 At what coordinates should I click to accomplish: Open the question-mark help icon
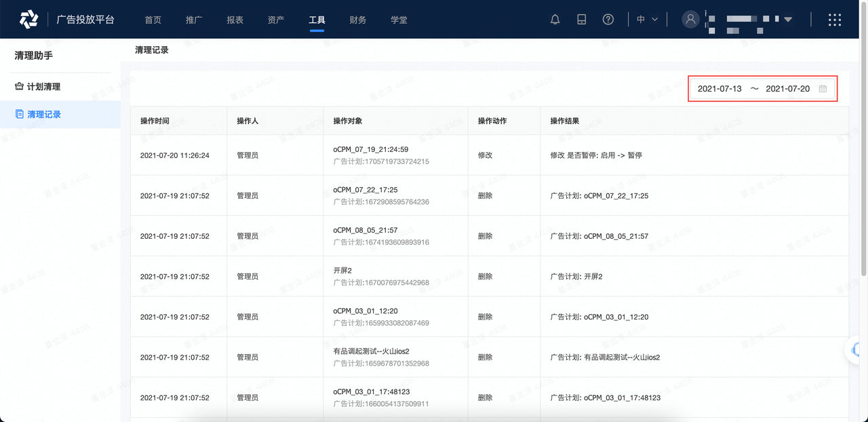point(608,19)
